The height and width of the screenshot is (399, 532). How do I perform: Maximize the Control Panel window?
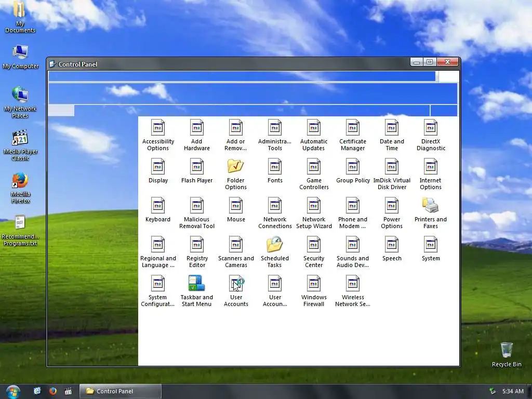[x=430, y=62]
